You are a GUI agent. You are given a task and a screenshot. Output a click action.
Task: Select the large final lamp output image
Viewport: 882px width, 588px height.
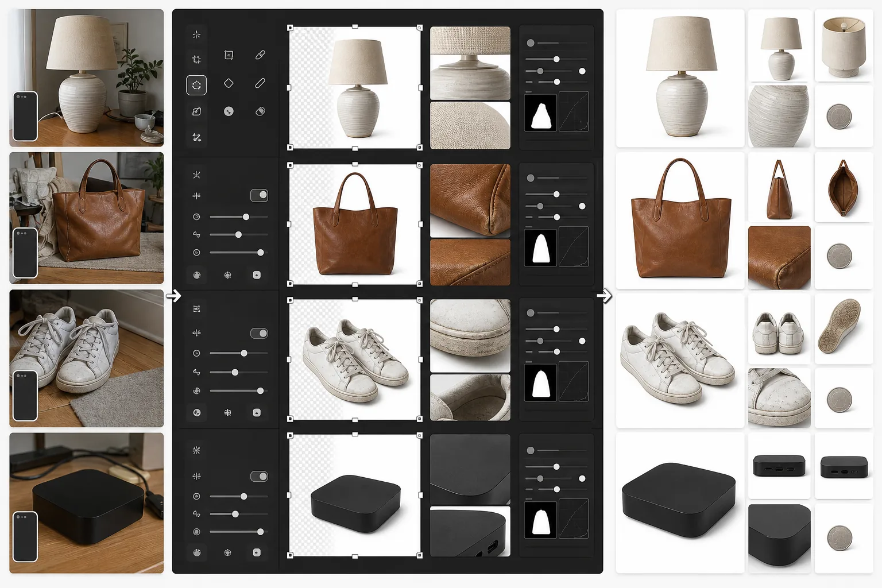680,78
